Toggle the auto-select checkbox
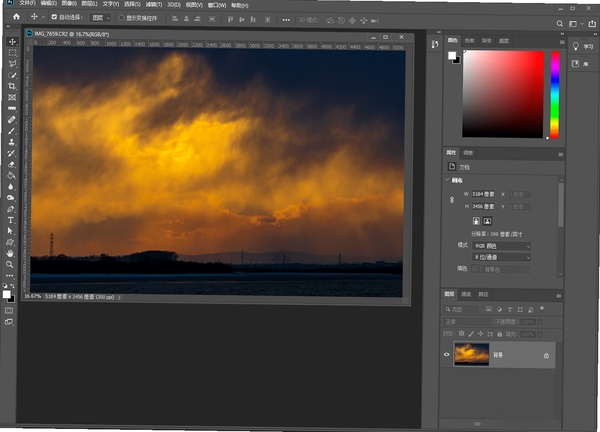The image size is (600, 432). pyautogui.click(x=54, y=17)
